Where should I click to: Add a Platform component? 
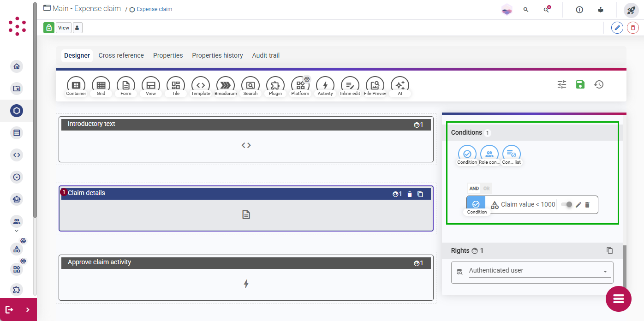coord(300,85)
